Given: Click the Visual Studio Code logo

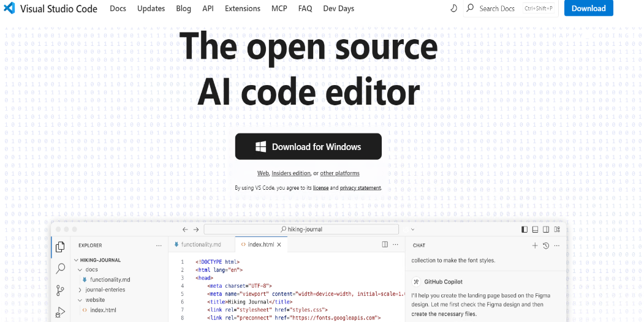Looking at the screenshot, I should point(9,8).
